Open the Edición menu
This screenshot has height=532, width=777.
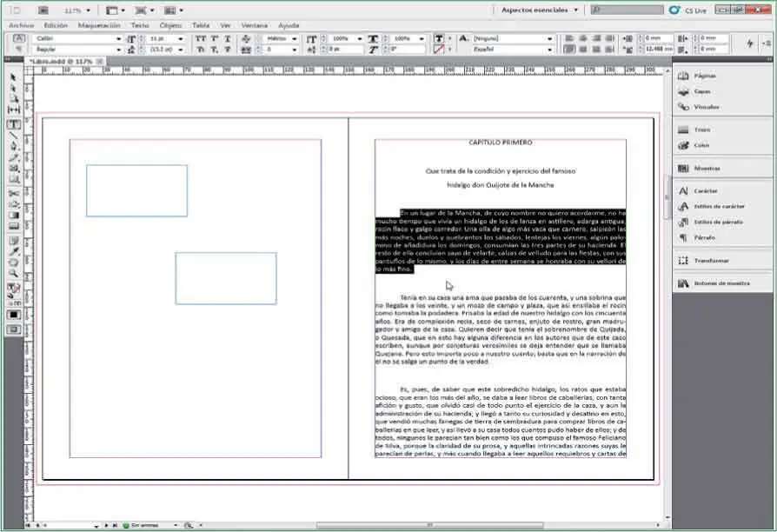56,25
